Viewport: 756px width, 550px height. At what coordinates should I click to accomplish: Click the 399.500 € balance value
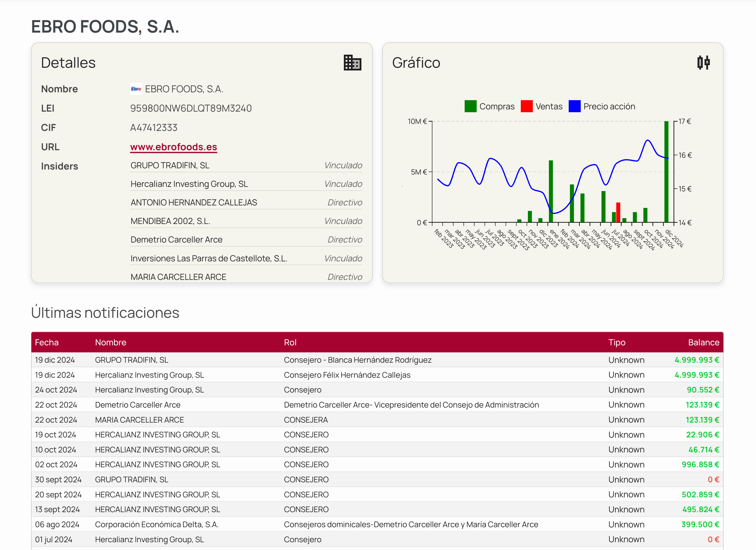coord(700,525)
